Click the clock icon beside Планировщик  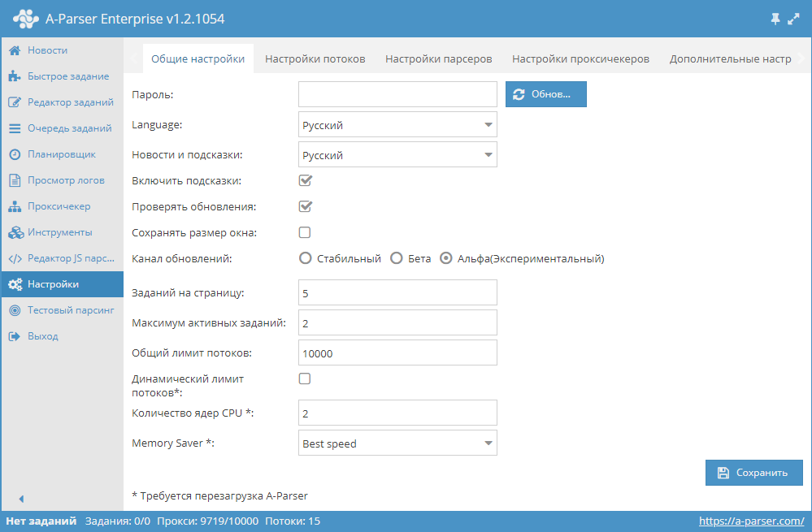15,154
